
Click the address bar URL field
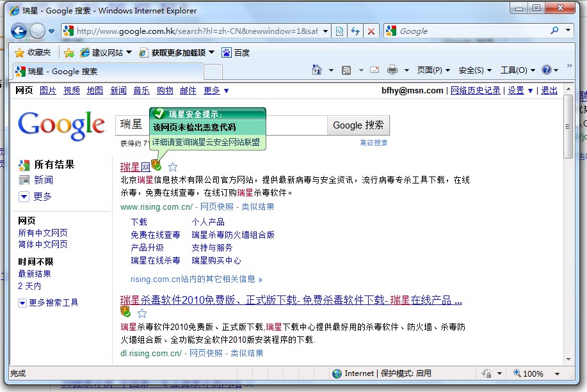pyautogui.click(x=197, y=31)
